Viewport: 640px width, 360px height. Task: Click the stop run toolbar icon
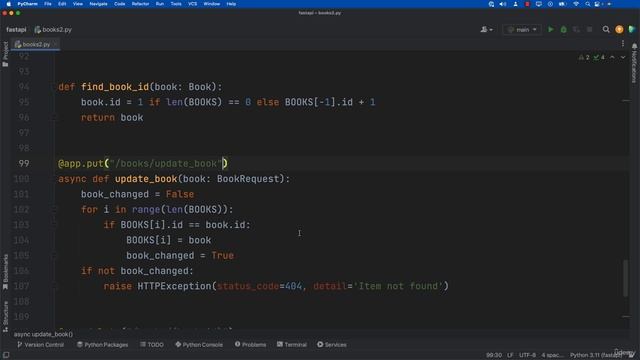click(x=589, y=29)
